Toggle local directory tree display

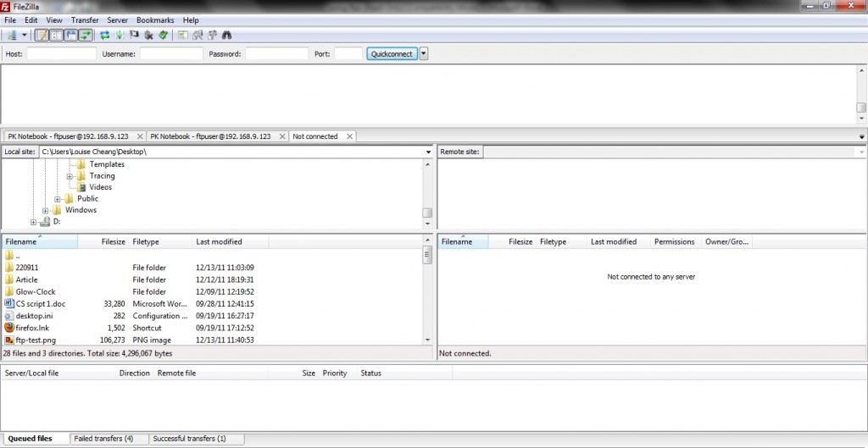pyautogui.click(x=56, y=36)
